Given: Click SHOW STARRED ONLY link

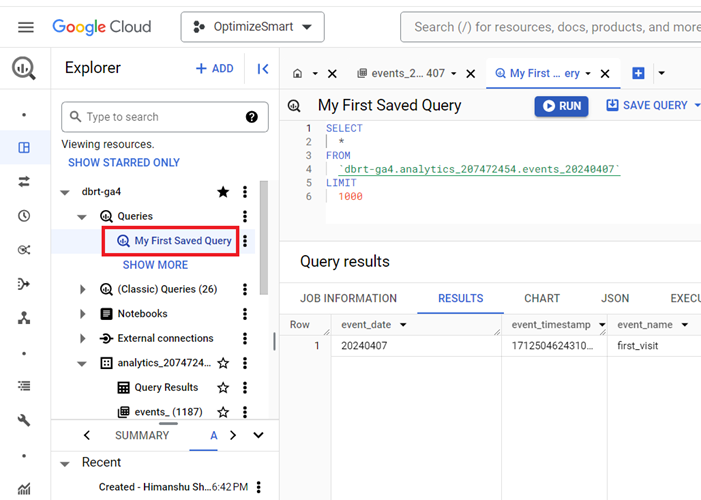Looking at the screenshot, I should 124,162.
